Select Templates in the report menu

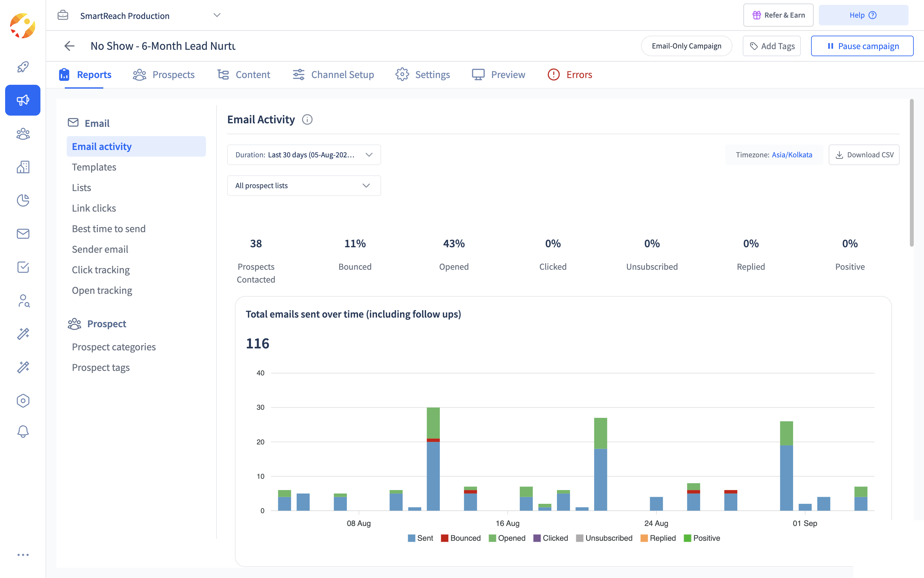[94, 167]
